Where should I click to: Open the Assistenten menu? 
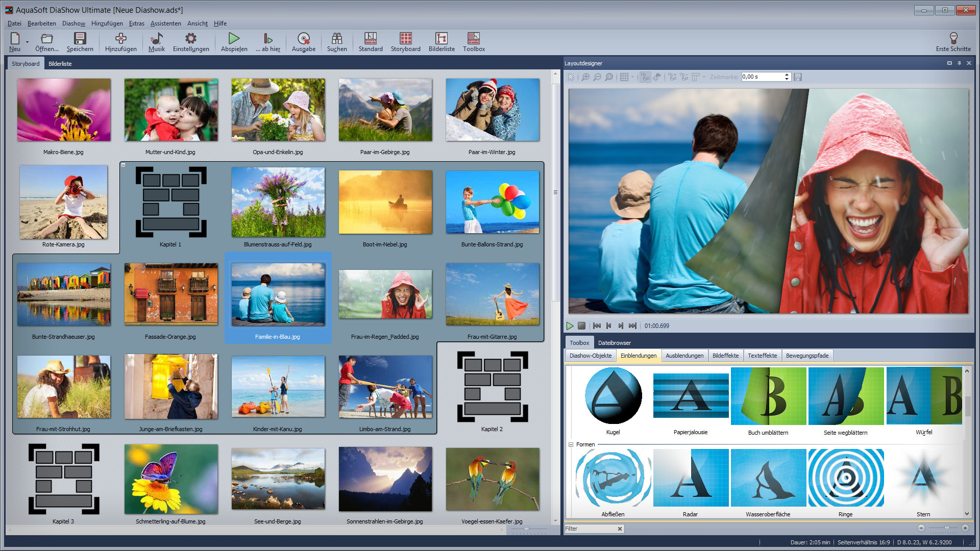click(x=165, y=23)
